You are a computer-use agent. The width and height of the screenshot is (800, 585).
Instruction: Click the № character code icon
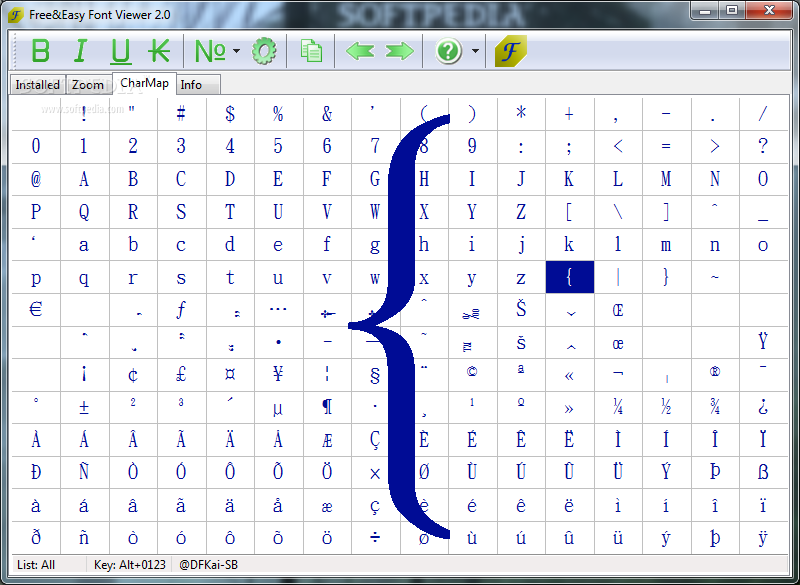coord(210,51)
